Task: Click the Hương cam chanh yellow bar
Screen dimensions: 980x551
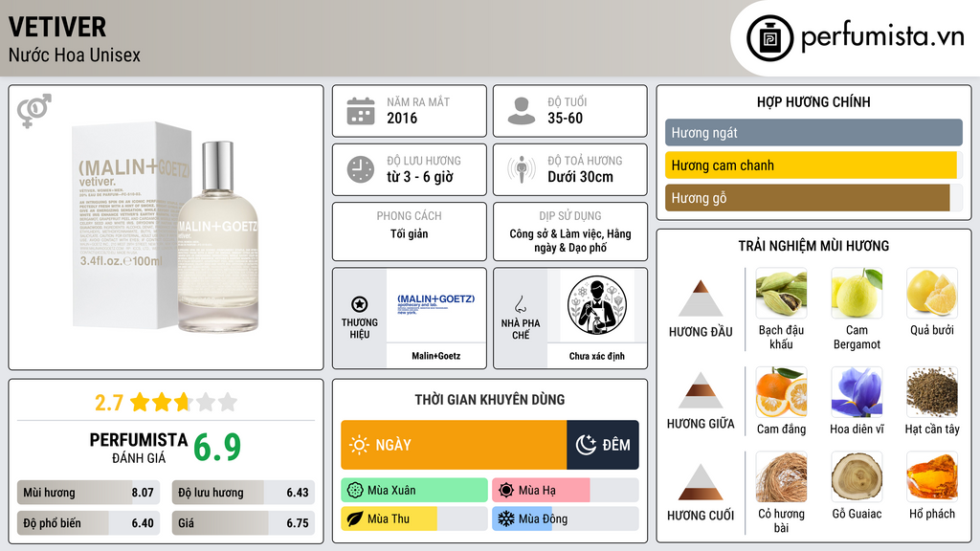Action: pyautogui.click(x=811, y=165)
